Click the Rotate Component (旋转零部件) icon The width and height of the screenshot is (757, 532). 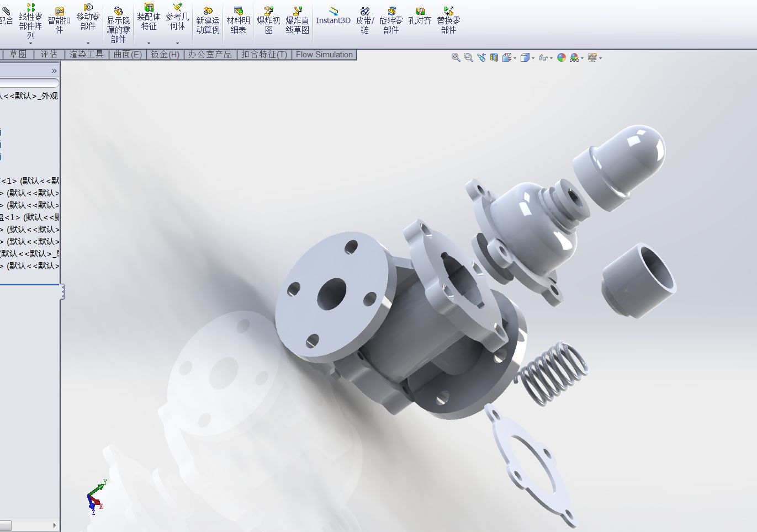[x=391, y=20]
